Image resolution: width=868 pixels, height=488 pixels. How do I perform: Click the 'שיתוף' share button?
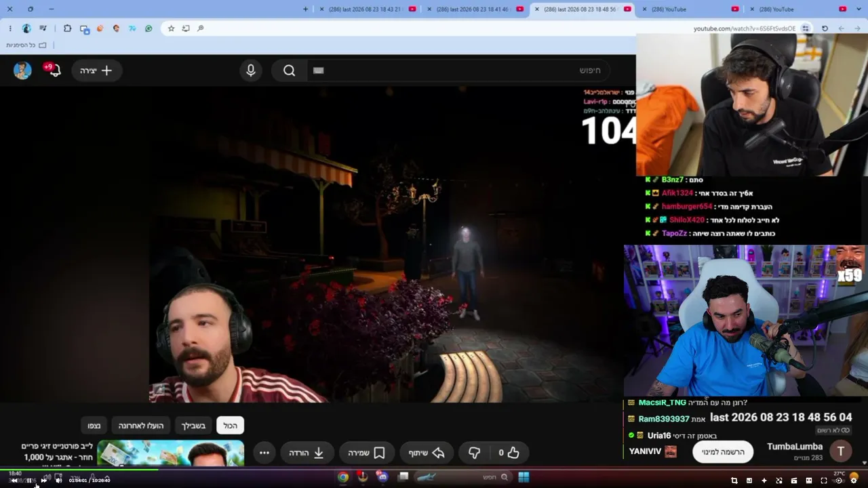[427, 453]
